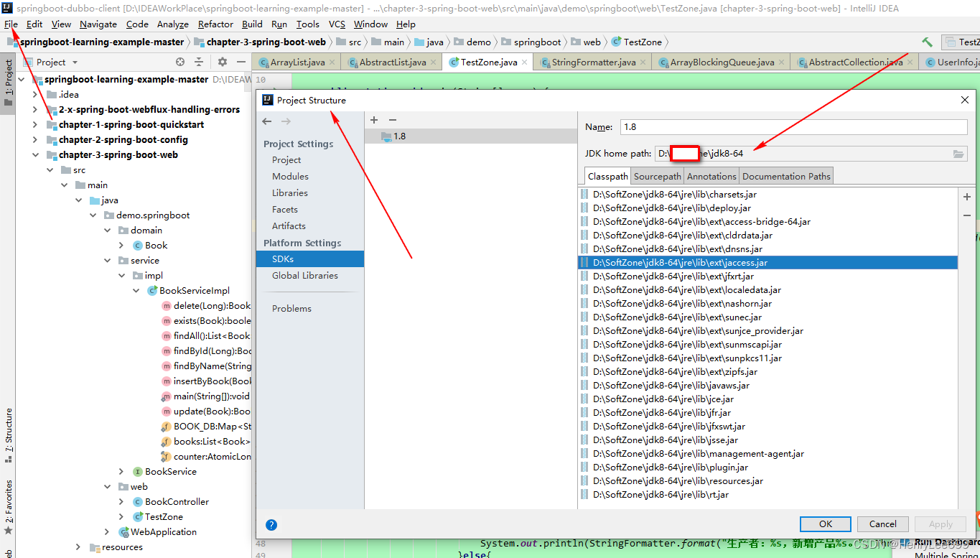Viewport: 980px width, 558px height.
Task: Select the BookService interface in tree
Action: 171,472
